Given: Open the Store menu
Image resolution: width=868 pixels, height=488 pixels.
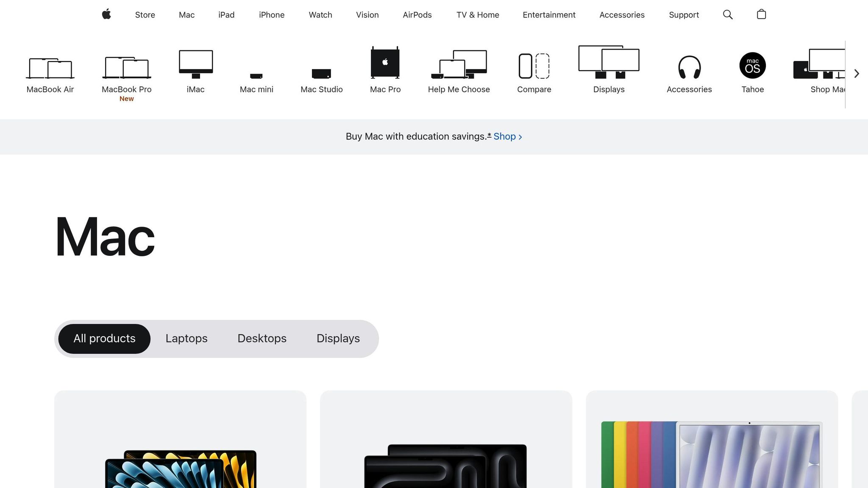Looking at the screenshot, I should [x=145, y=15].
